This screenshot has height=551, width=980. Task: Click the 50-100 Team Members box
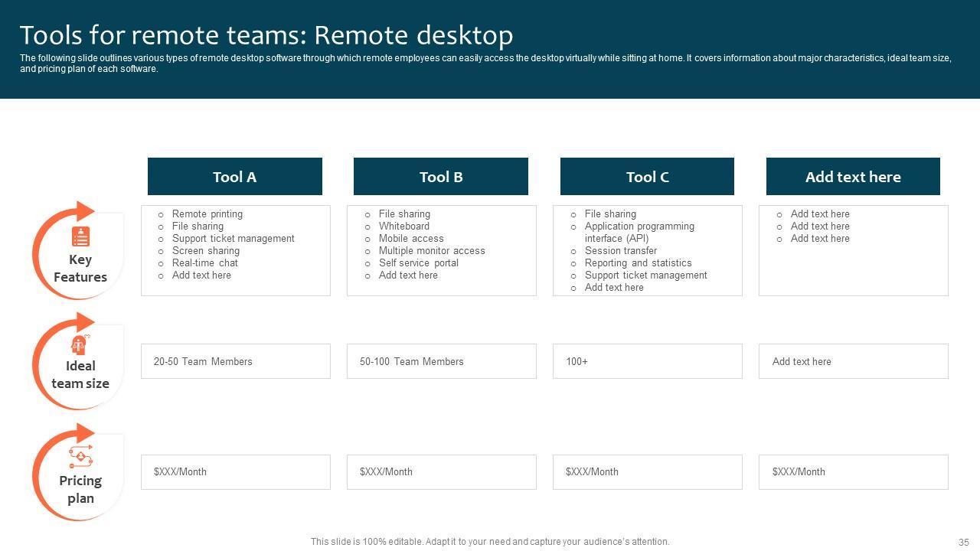442,361
